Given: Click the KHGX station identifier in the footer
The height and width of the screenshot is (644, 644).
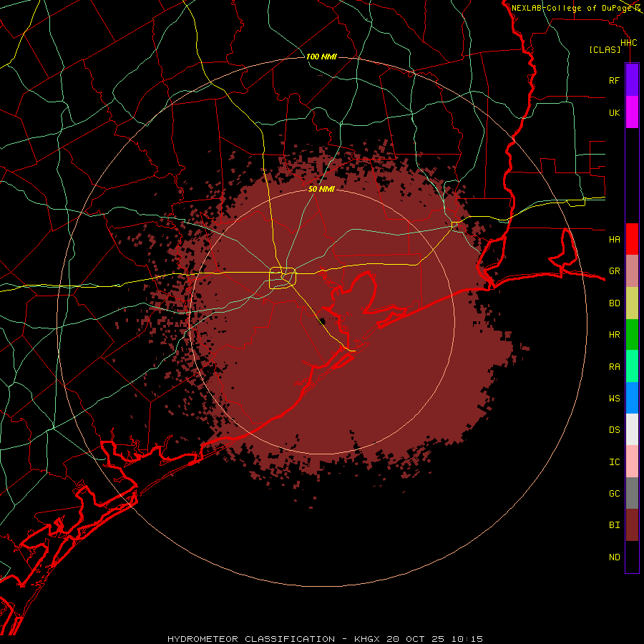Looking at the screenshot, I should pyautogui.click(x=367, y=639).
